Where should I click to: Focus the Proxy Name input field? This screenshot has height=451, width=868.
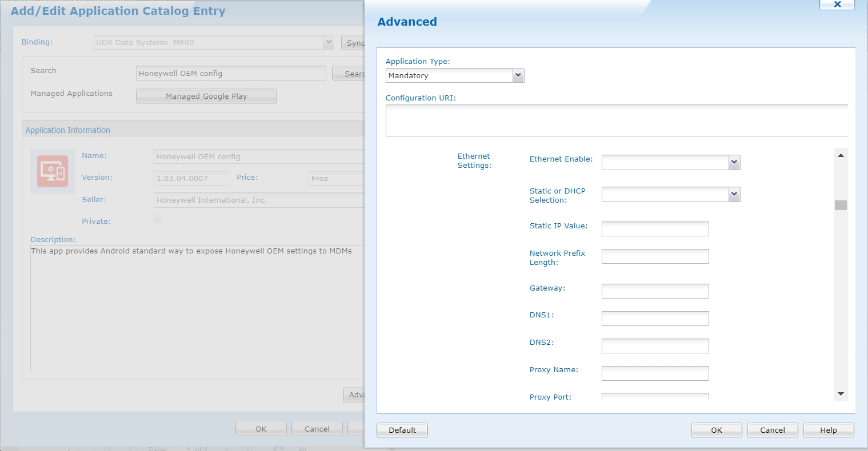(x=655, y=373)
